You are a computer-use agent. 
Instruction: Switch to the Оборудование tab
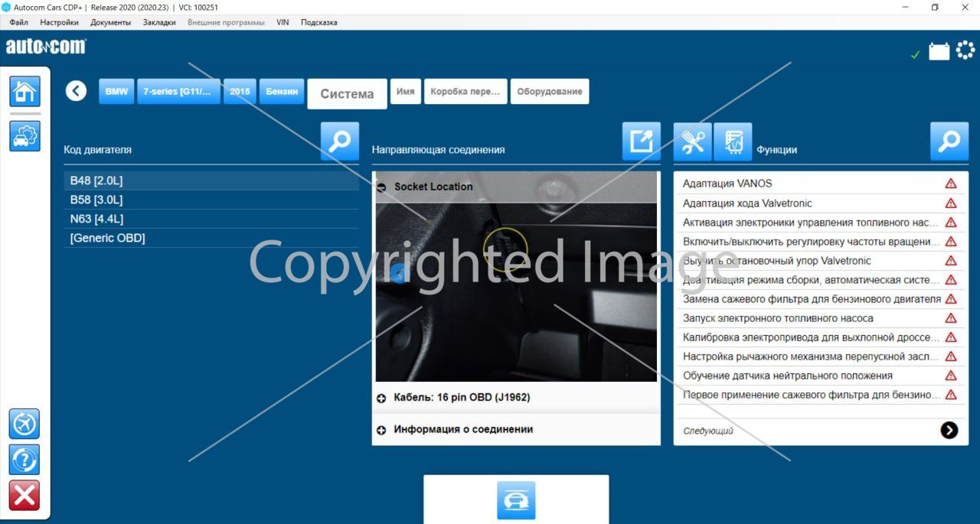pos(550,91)
